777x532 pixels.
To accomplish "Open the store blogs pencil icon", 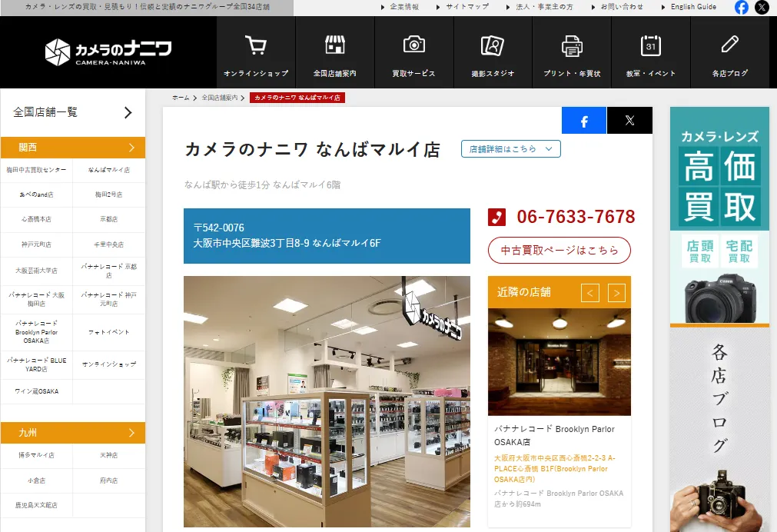I will [x=729, y=44].
